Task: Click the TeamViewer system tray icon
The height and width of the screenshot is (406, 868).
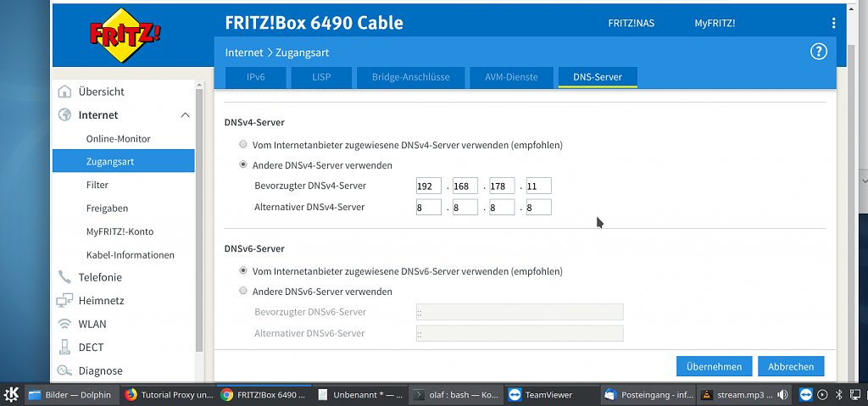Action: click(x=805, y=395)
